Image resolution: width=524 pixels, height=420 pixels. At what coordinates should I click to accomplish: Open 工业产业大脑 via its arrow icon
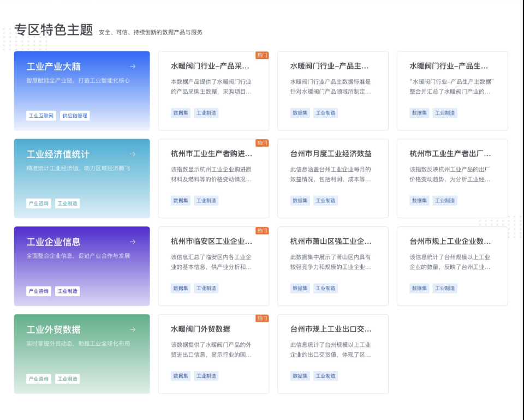pyautogui.click(x=133, y=66)
